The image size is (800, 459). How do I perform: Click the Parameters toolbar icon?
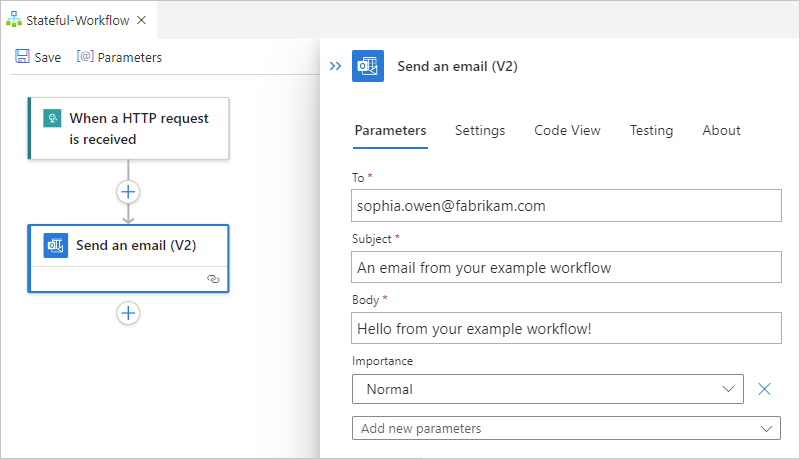(86, 57)
